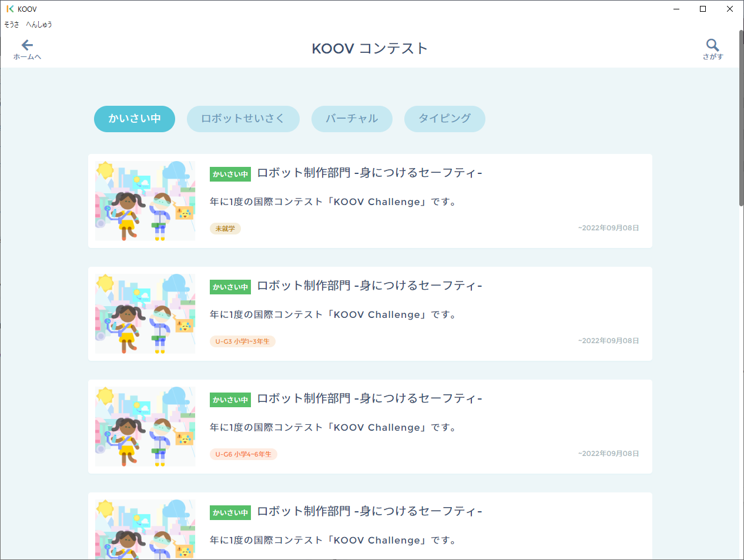744x560 pixels.
Task: Click the ~2022年09月08日 date on the U-G6 card
Action: click(x=608, y=454)
